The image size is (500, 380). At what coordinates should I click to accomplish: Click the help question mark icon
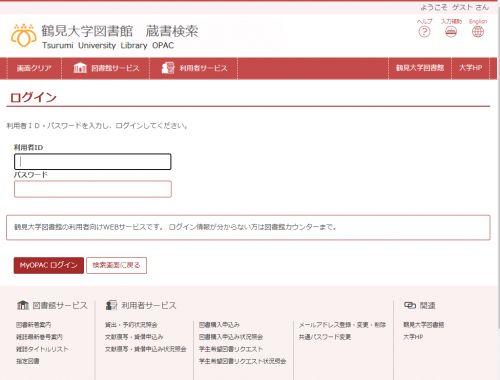pos(424,32)
